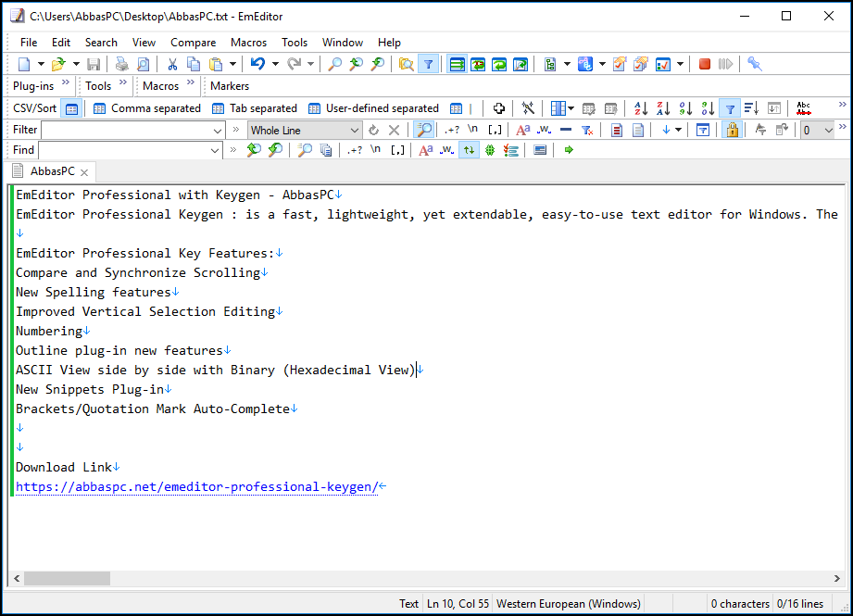Toggle Match Case in Filter bar

pyautogui.click(x=522, y=130)
